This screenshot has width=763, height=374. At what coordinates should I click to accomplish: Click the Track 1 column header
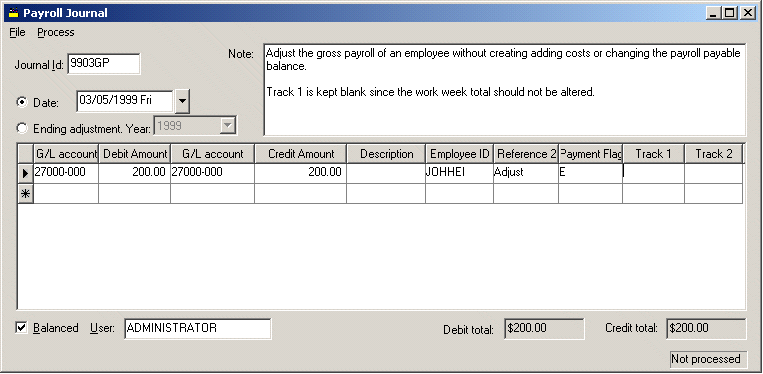point(654,154)
